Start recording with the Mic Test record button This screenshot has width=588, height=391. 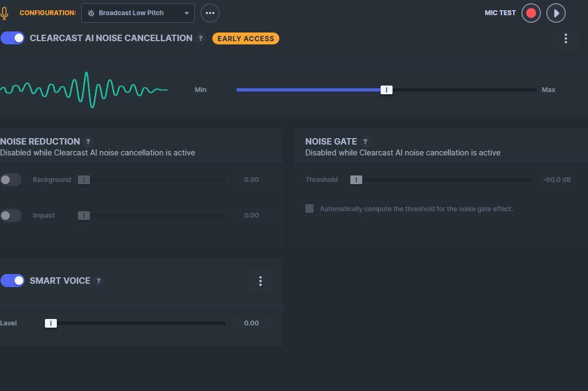(531, 13)
